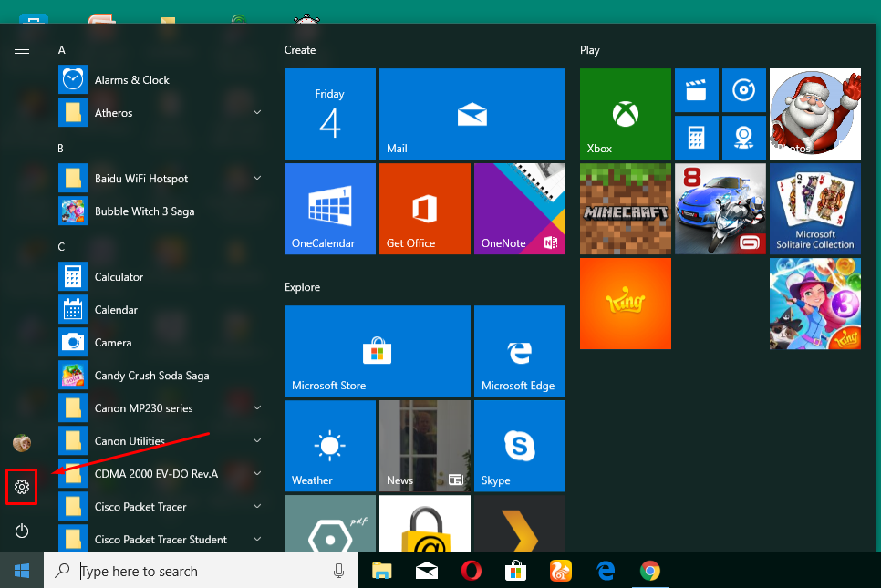The width and height of the screenshot is (881, 588).
Task: Open Candy Crush Soda Saga
Action: pos(161,376)
